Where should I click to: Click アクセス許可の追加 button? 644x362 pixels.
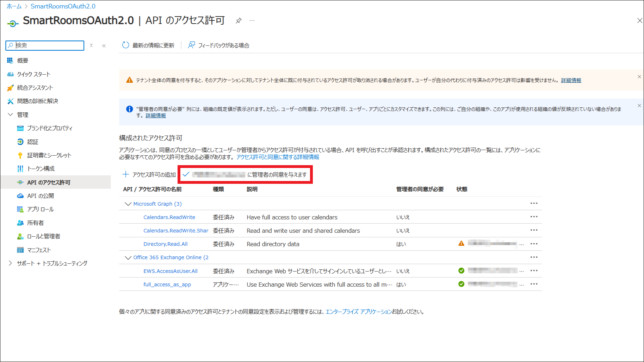pos(149,174)
